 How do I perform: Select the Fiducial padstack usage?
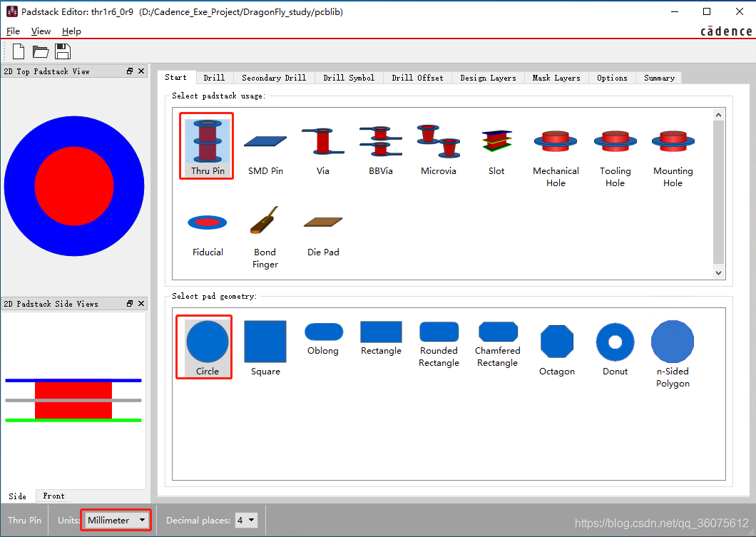point(208,232)
